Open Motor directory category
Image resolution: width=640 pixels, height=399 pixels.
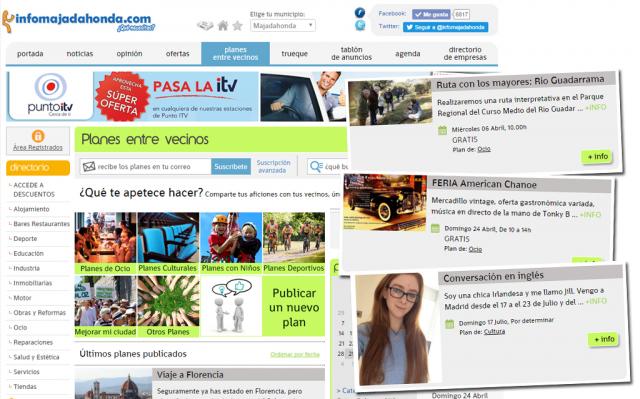22,298
